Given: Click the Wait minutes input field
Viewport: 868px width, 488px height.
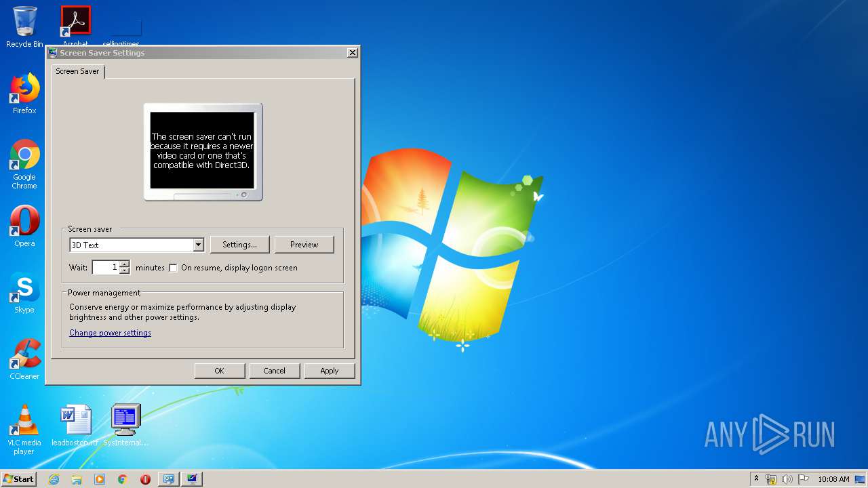Looking at the screenshot, I should point(105,267).
